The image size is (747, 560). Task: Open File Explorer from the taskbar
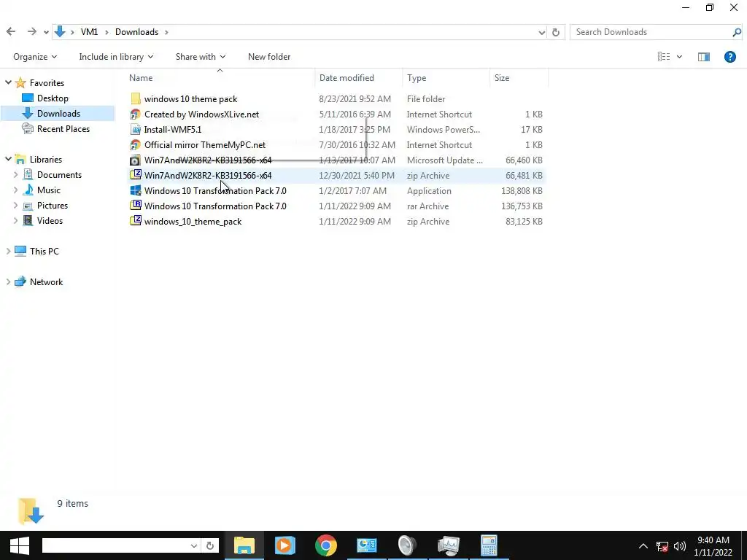coord(244,545)
